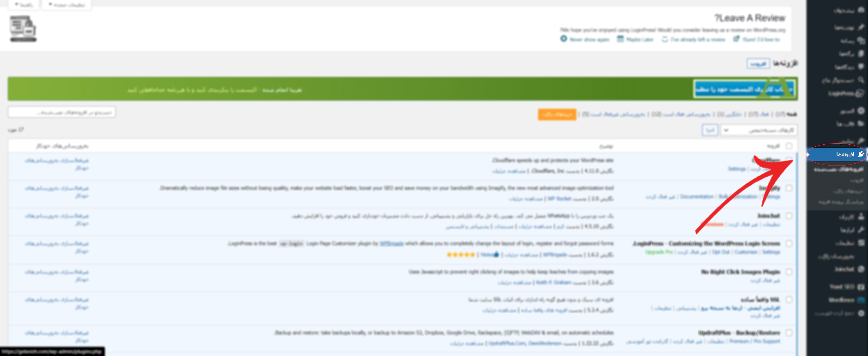Enable auto-updates for the UpdraftPlus row

coord(57,337)
